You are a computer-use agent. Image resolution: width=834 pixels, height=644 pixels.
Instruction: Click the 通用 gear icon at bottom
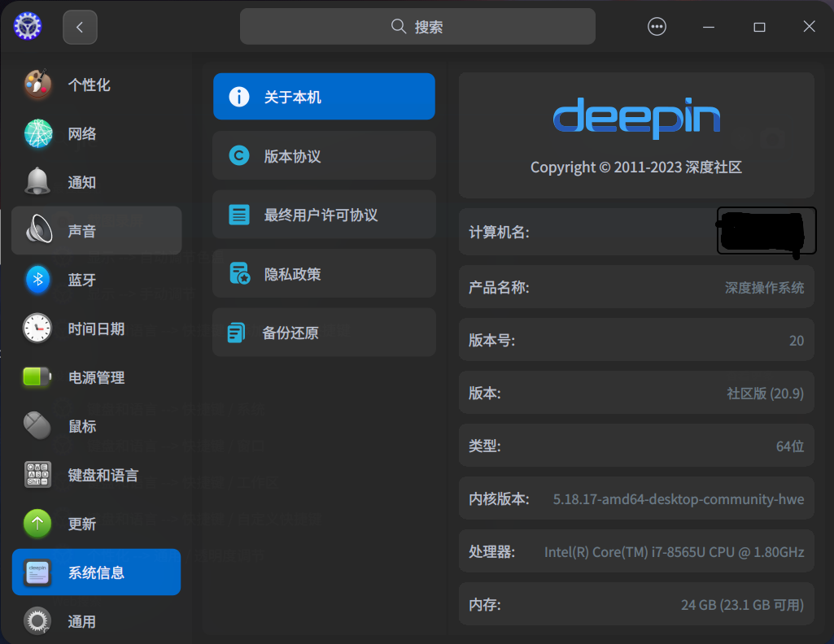37,620
